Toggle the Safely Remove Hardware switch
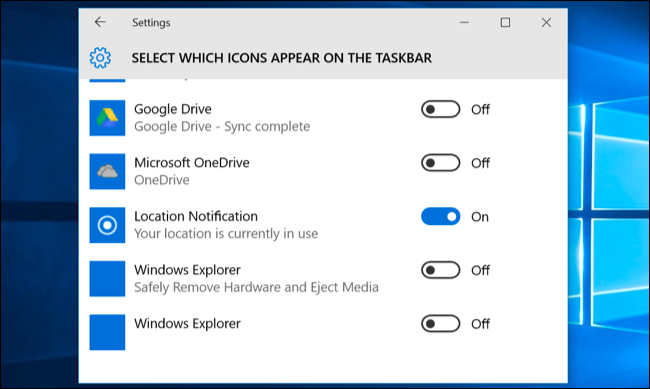The width and height of the screenshot is (650, 389). pyautogui.click(x=441, y=270)
